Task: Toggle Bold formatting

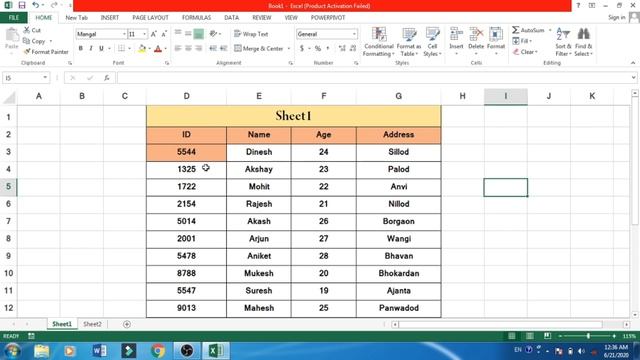Action: pos(80,49)
